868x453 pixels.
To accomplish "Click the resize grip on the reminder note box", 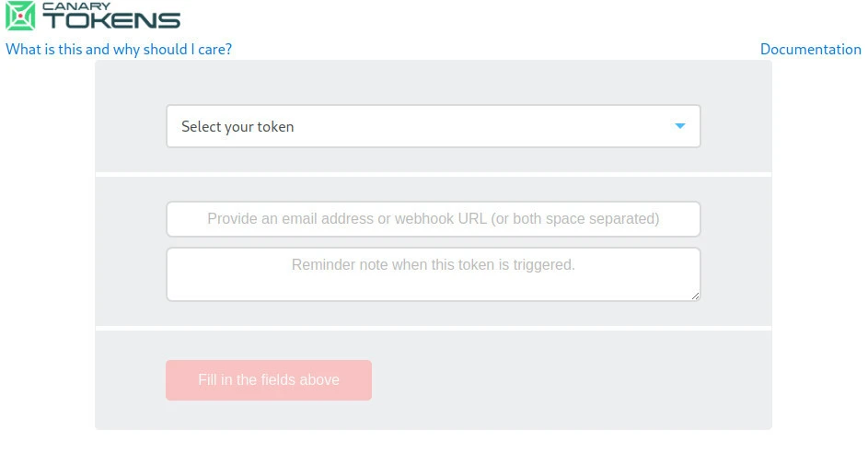I will coord(695,296).
